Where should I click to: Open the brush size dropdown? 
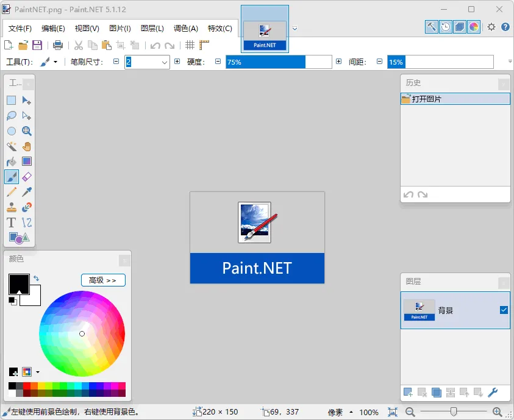[x=165, y=62]
